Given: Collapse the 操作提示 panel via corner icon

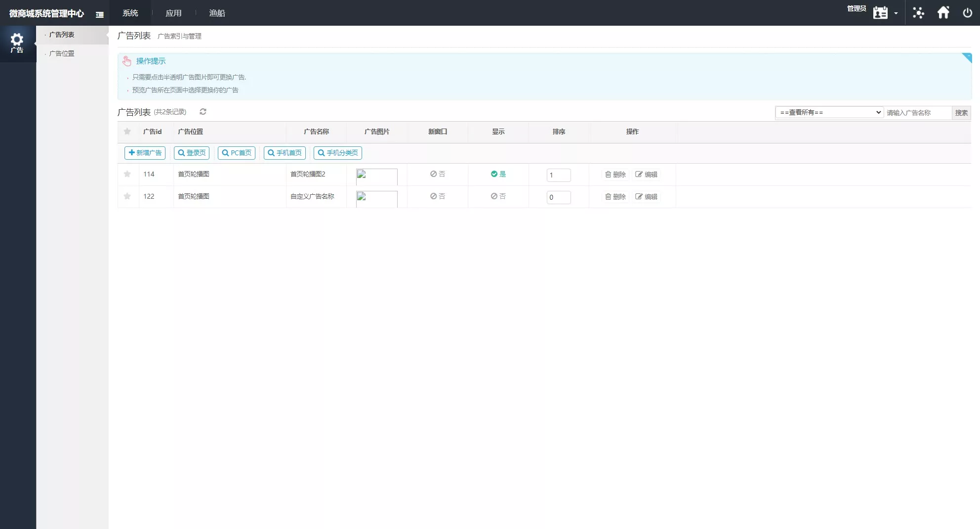Looking at the screenshot, I should [966, 58].
